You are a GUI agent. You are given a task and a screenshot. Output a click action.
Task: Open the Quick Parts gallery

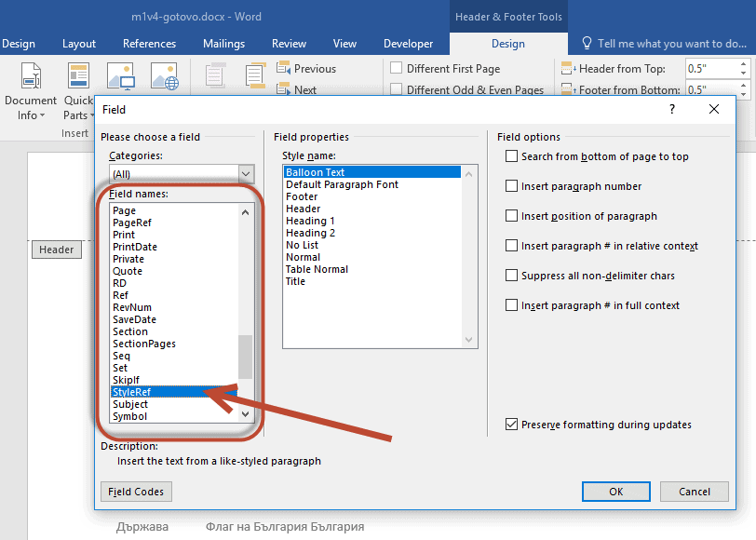coord(78,91)
